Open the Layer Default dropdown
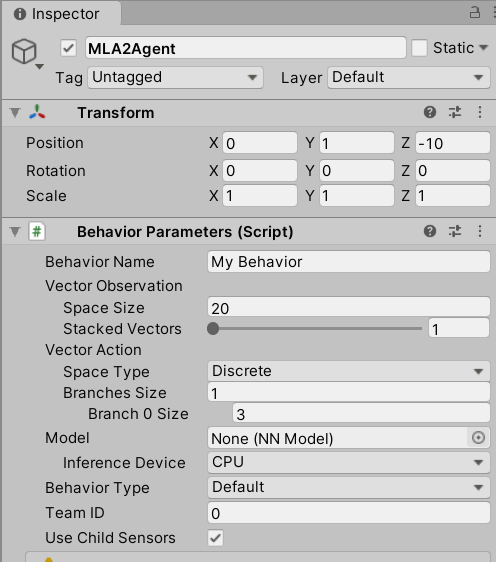 pyautogui.click(x=409, y=77)
